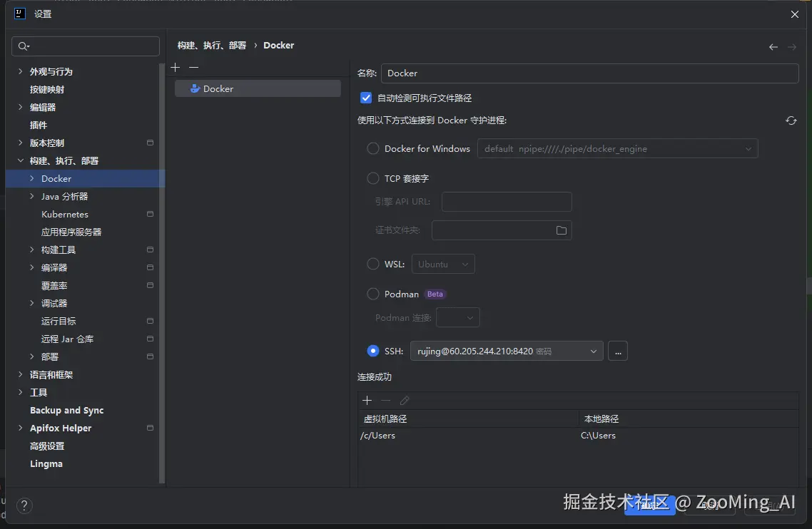Go back with the left arrow
This screenshot has height=529, width=812.
click(773, 47)
